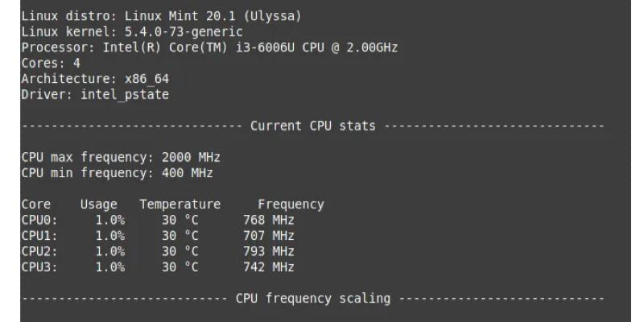Click the Linux distro line in the terminal

point(162,16)
